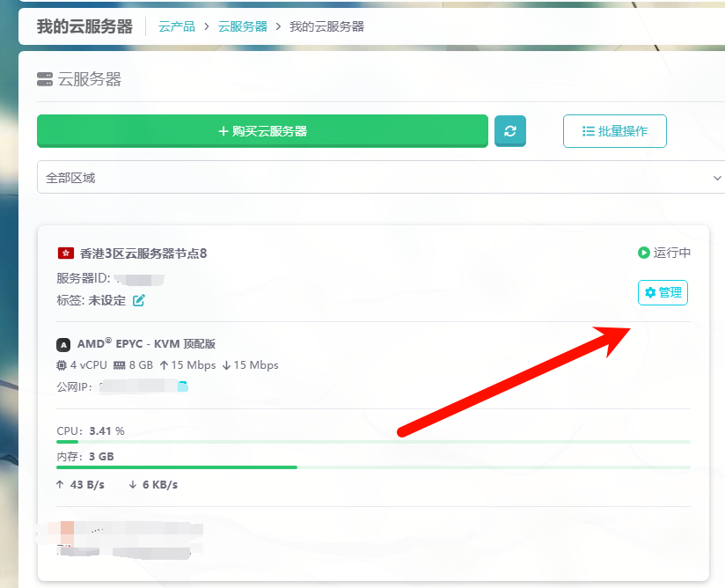Click the green running status play icon
The width and height of the screenshot is (725, 588).
[644, 253]
